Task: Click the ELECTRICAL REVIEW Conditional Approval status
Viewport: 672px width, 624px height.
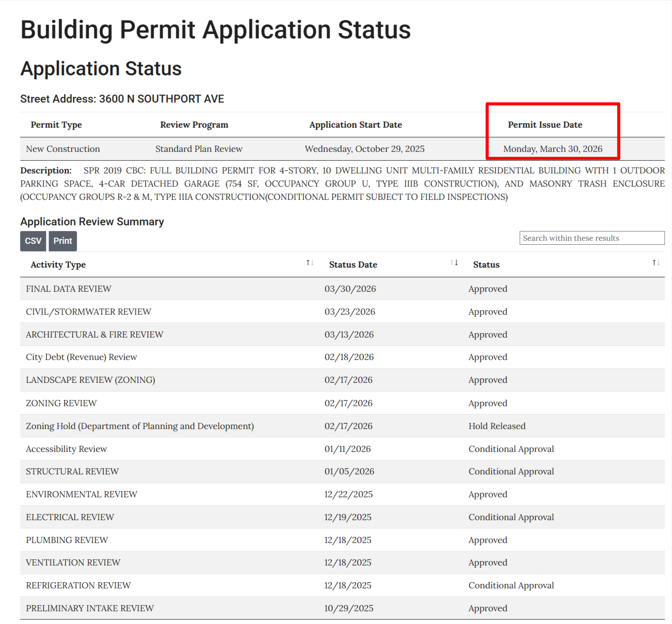Action: pyautogui.click(x=511, y=517)
